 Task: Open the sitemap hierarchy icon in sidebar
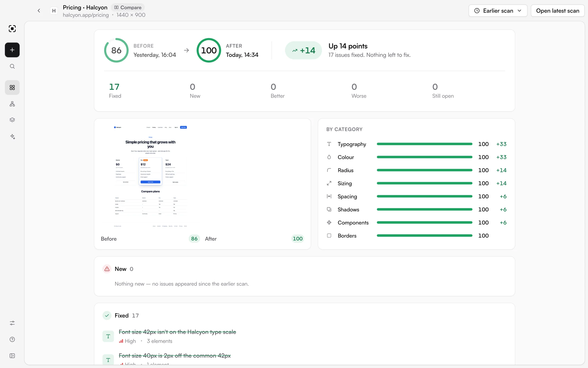click(x=12, y=104)
